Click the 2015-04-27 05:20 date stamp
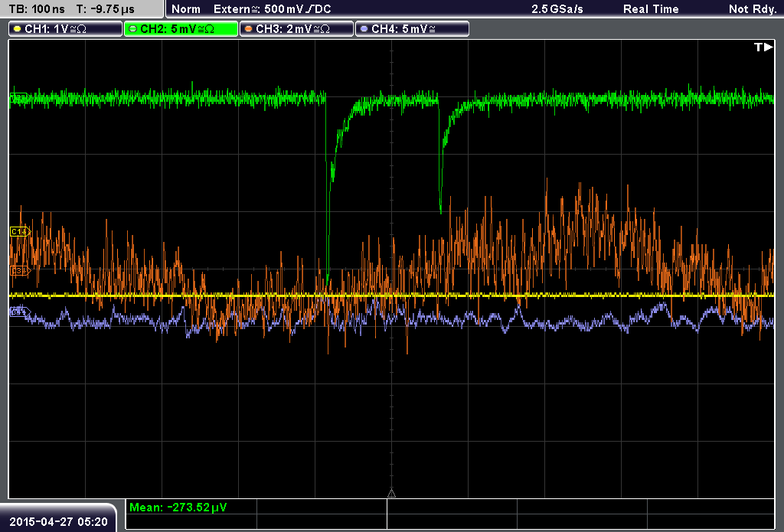The height and width of the screenshot is (532, 784). click(x=58, y=521)
